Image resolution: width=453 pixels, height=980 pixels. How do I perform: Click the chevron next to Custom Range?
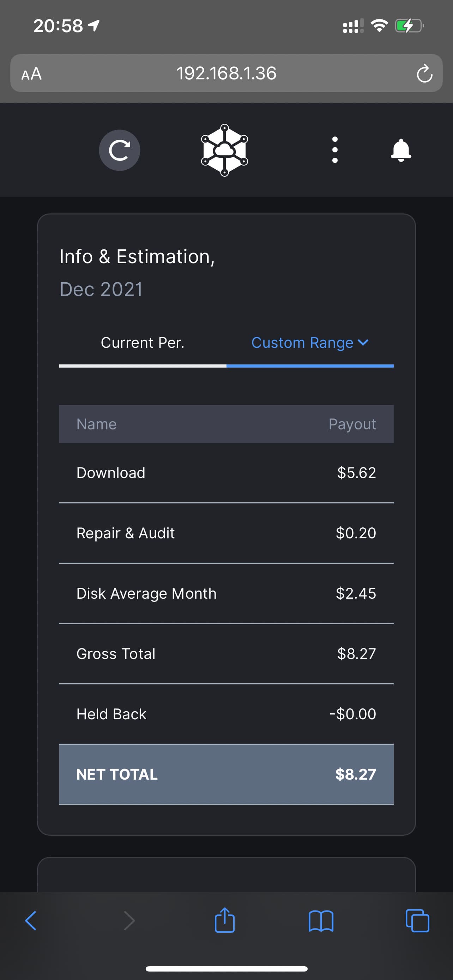coord(363,343)
